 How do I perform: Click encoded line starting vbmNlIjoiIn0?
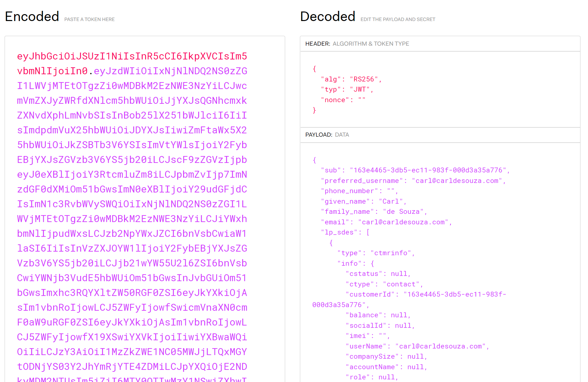(x=132, y=71)
